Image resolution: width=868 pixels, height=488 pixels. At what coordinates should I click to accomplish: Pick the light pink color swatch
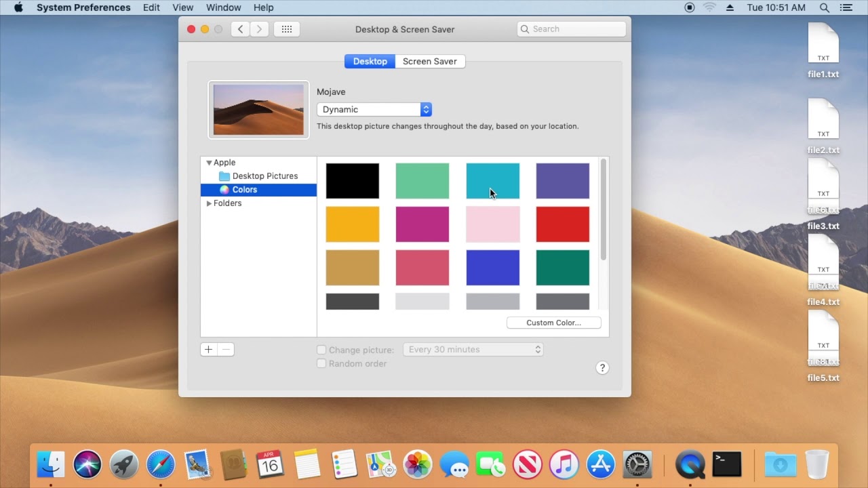click(493, 224)
